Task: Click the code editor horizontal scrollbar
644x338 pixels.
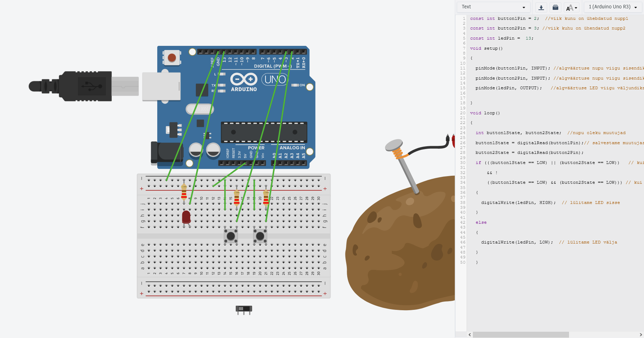Action: click(x=521, y=335)
